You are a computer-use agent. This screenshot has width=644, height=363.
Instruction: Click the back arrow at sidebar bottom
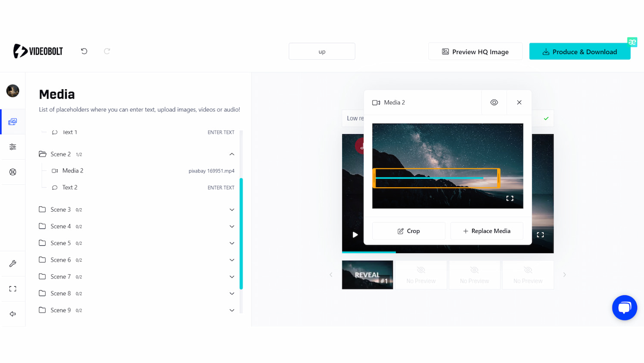(x=13, y=313)
